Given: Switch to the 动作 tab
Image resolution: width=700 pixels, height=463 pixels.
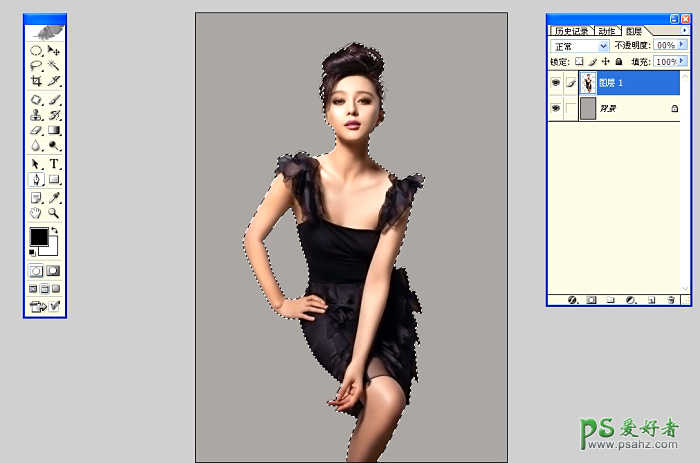Looking at the screenshot, I should point(608,31).
